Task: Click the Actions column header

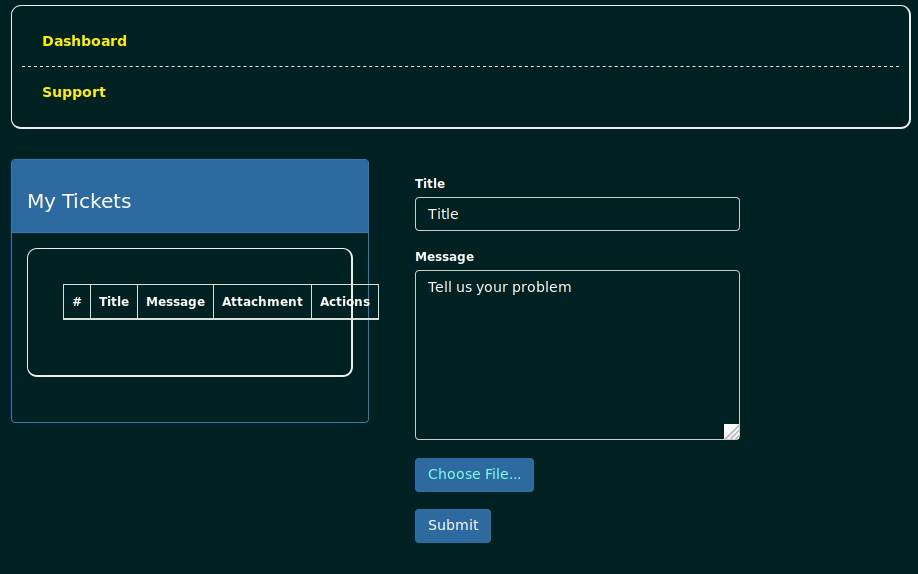Action: pyautogui.click(x=344, y=302)
